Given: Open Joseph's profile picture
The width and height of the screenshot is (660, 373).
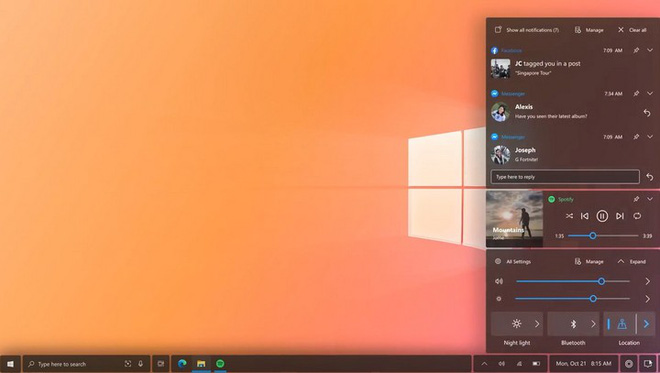Looking at the screenshot, I should tap(500, 155).
